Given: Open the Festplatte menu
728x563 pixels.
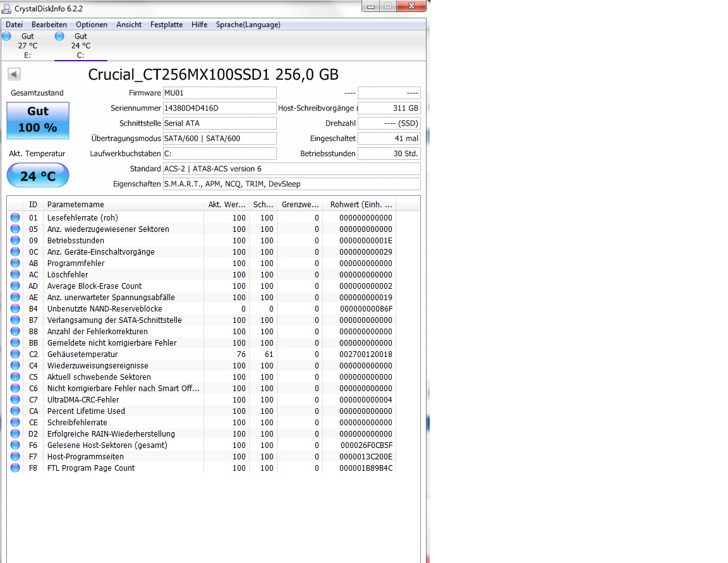Looking at the screenshot, I should (x=166, y=25).
